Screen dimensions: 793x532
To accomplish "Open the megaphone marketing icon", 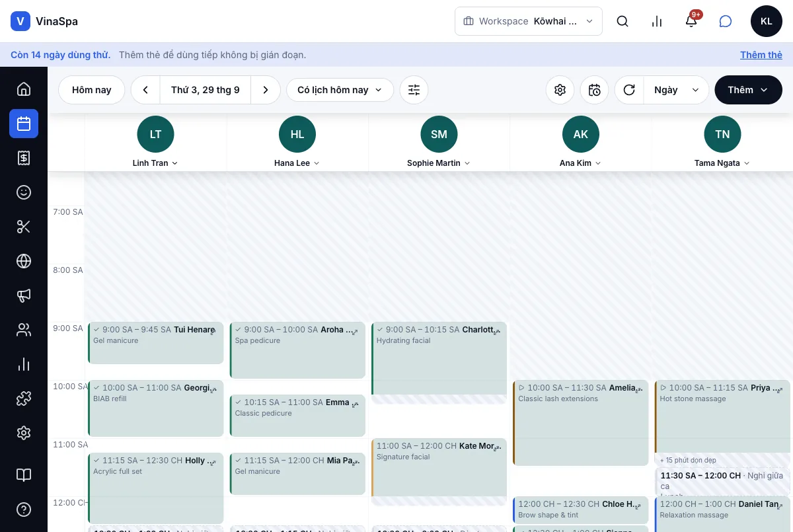I will 24,295.
